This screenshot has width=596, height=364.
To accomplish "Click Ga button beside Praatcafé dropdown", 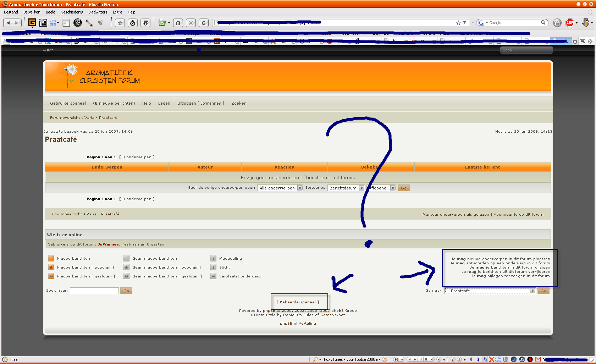I will 543,291.
